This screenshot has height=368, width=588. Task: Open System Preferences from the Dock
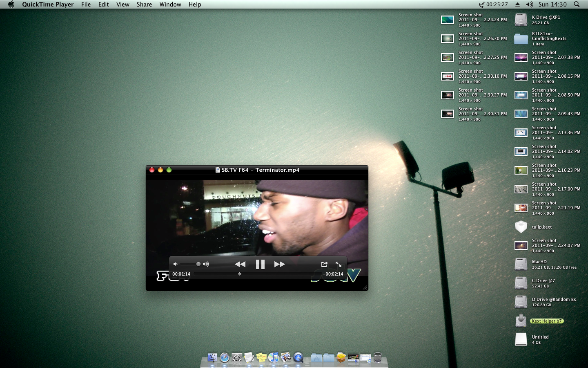pos(237,358)
